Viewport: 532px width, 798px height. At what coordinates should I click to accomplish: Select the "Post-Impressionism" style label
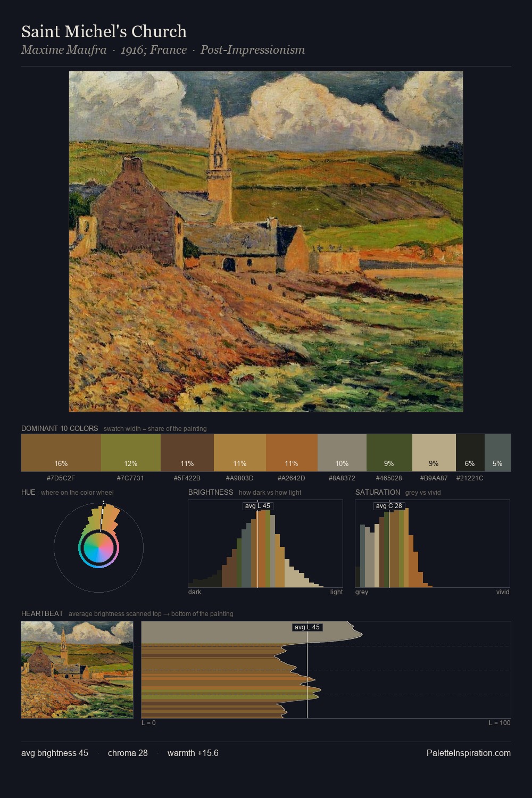coord(253,50)
